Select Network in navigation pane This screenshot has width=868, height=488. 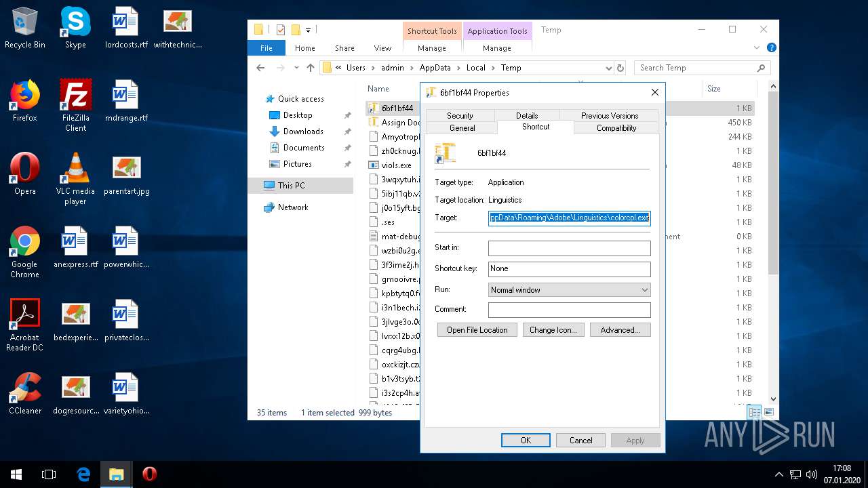[x=293, y=207]
